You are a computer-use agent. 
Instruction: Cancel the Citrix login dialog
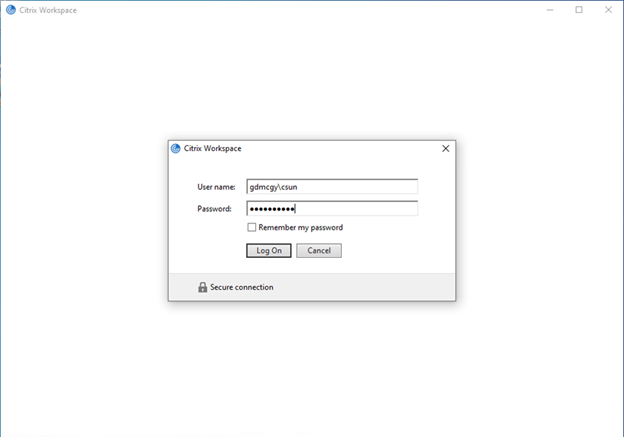319,251
